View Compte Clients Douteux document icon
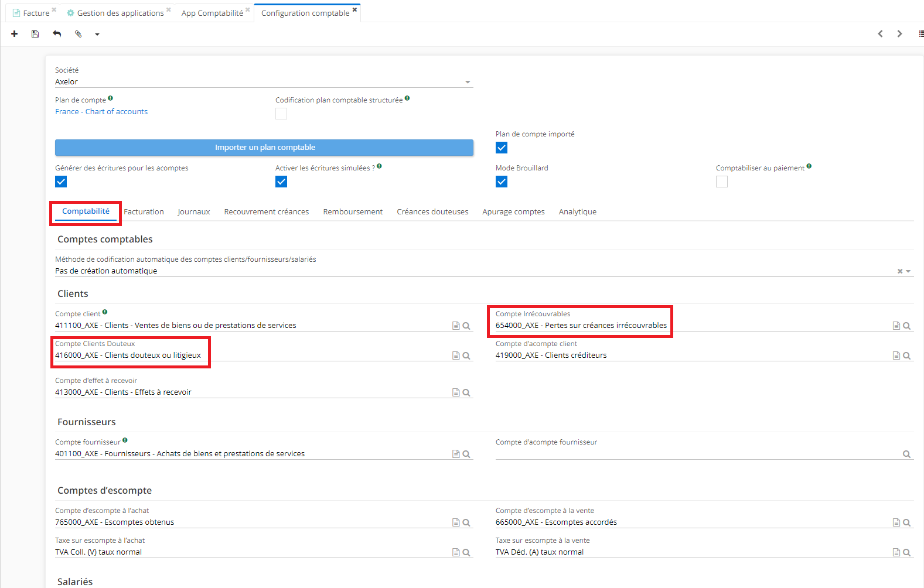This screenshot has width=924, height=588. tap(456, 355)
